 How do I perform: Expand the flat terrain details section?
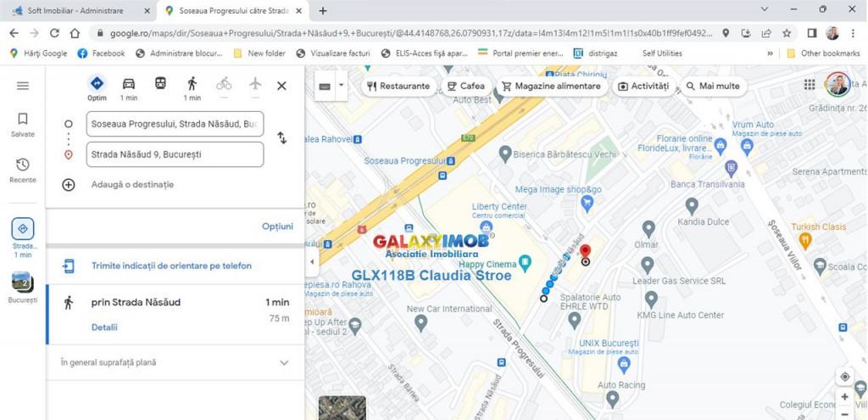pos(284,363)
